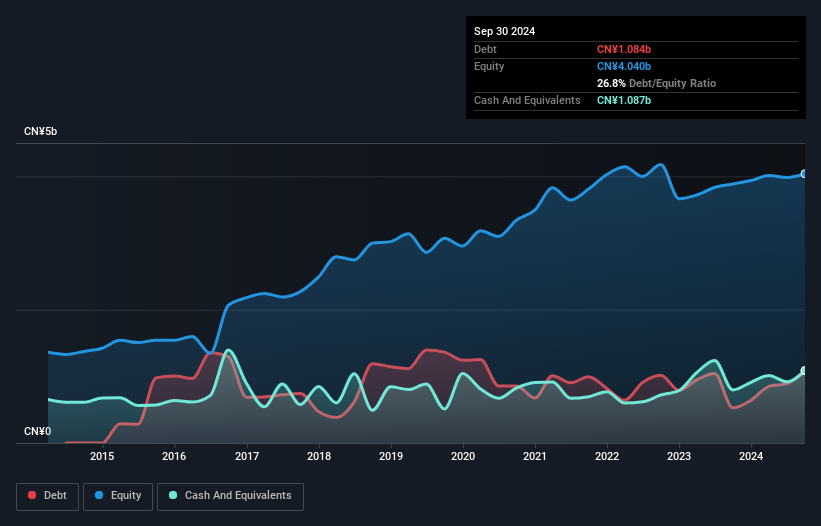821x526 pixels.
Task: Click the red Debt legend dot
Action: pyautogui.click(x=34, y=496)
